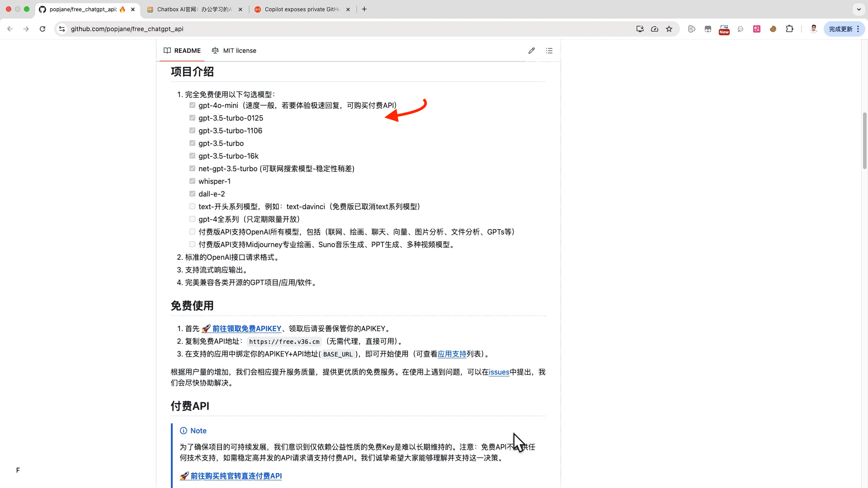This screenshot has height=488, width=868.
Task: Open the browser three-dot menu
Action: coord(858,29)
